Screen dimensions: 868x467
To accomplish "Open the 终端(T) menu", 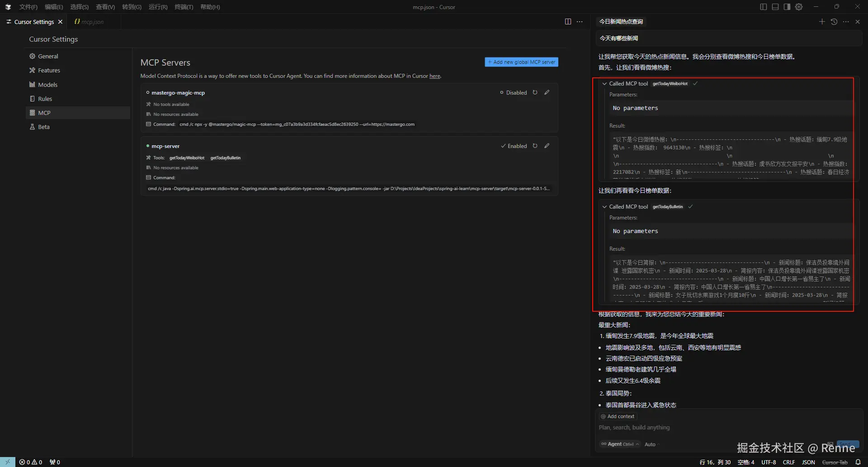I will click(184, 7).
